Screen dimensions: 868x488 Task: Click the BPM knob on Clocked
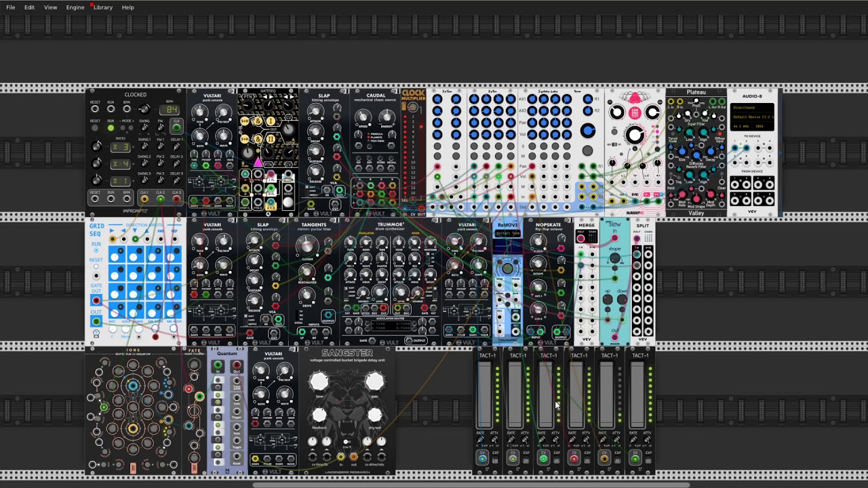tap(144, 109)
